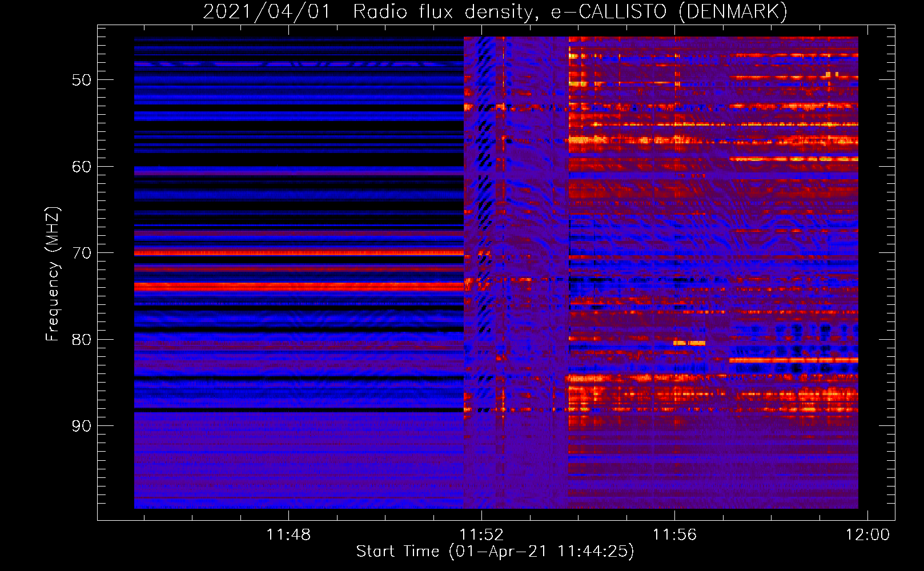The width and height of the screenshot is (924, 571).
Task: Click the 50 frequency tick label
Action: coord(82,80)
